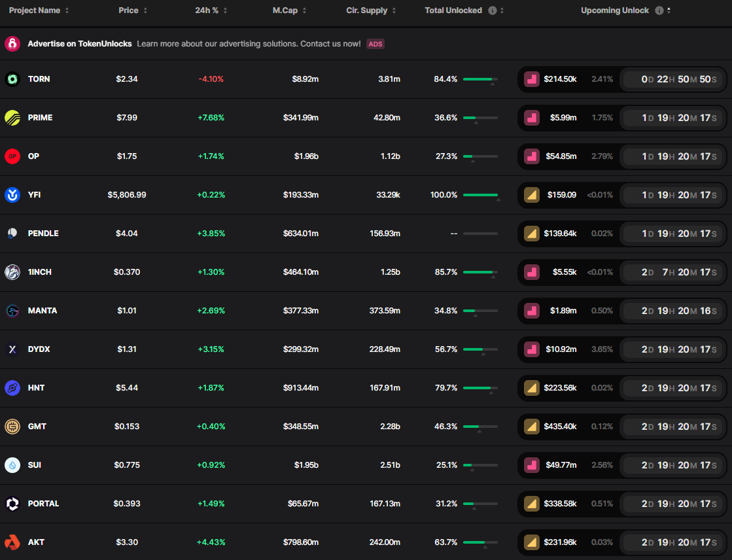This screenshot has height=560, width=732.
Task: Click the OP token logo icon
Action: click(x=12, y=156)
